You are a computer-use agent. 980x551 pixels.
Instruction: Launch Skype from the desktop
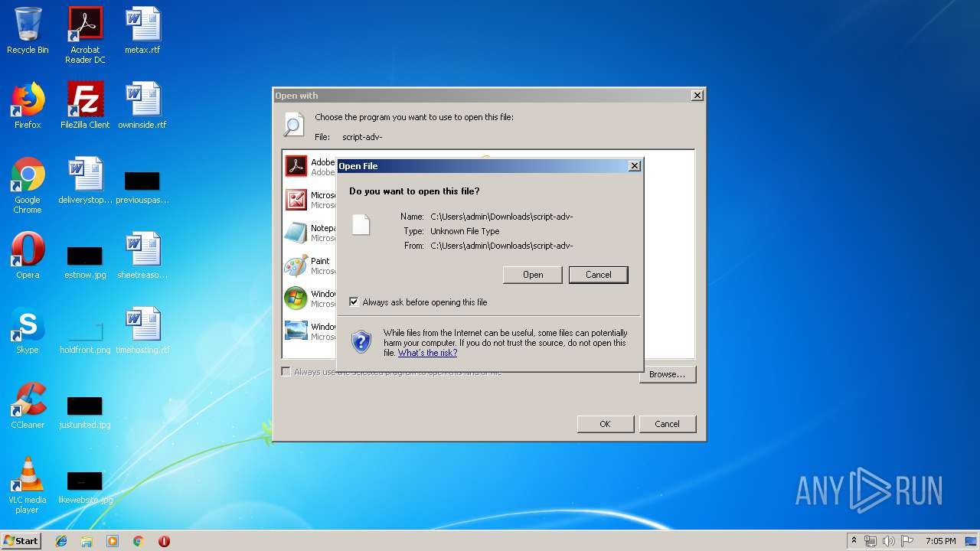click(x=28, y=331)
